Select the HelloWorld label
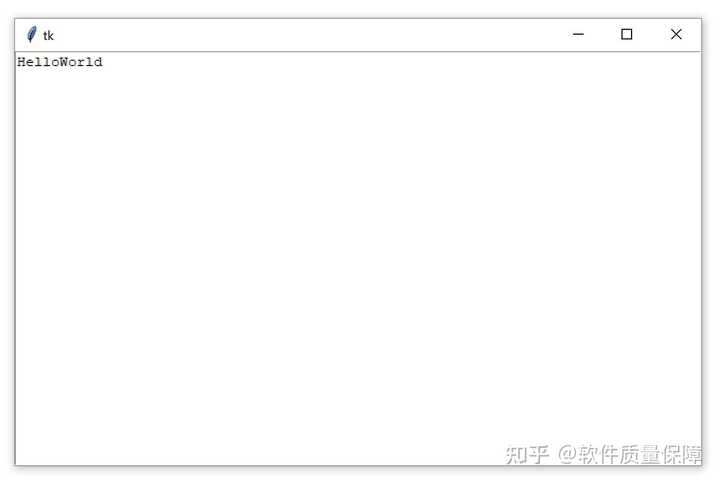This screenshot has width=720, height=484. [60, 62]
